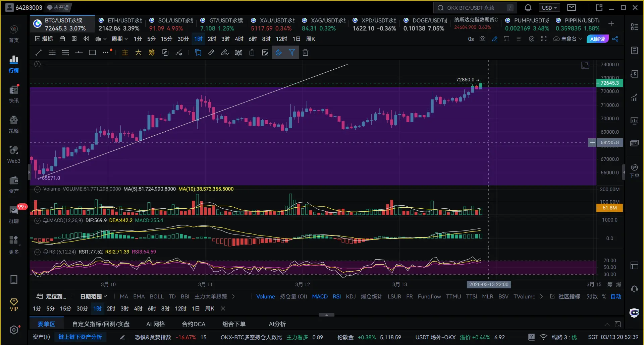644x345 pixels.
Task: Toggle KDJ sub-indicator in bottom list
Action: pyautogui.click(x=351, y=296)
